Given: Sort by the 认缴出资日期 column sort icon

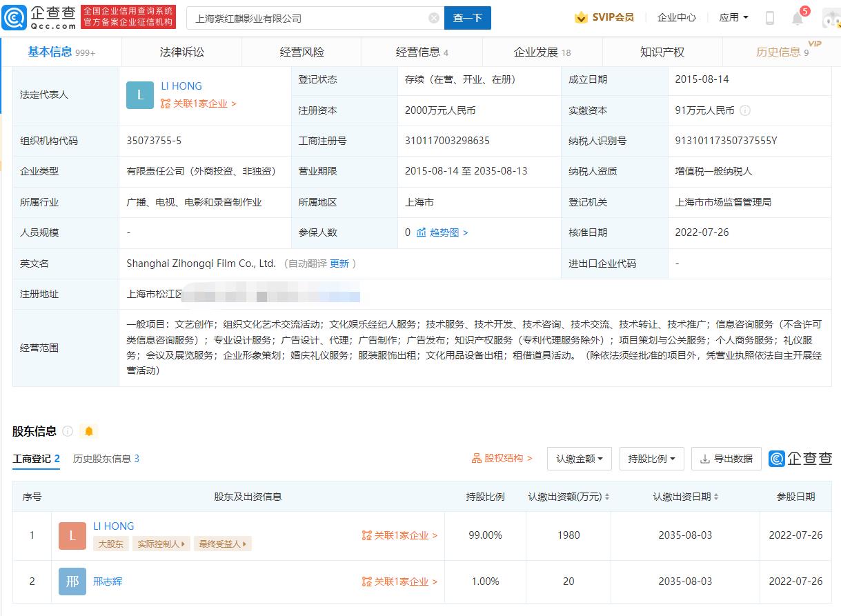Looking at the screenshot, I should click(716, 497).
